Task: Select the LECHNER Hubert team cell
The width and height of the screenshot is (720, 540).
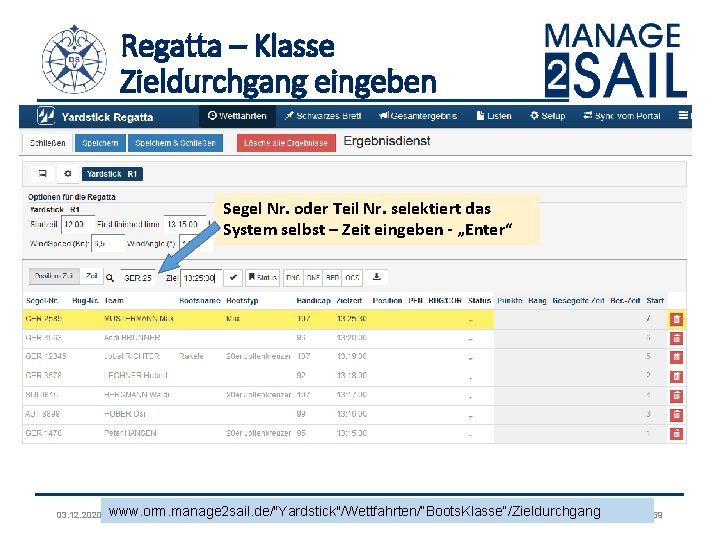Action: pos(135,376)
